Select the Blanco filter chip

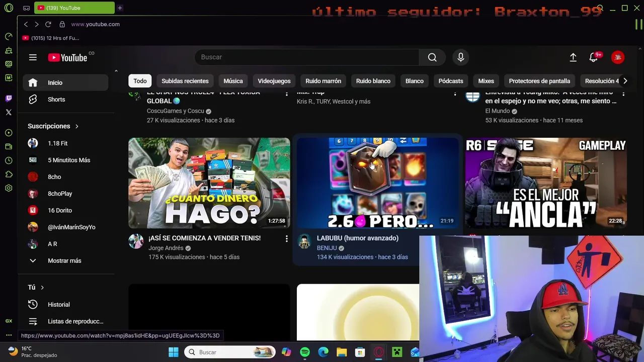coord(415,81)
